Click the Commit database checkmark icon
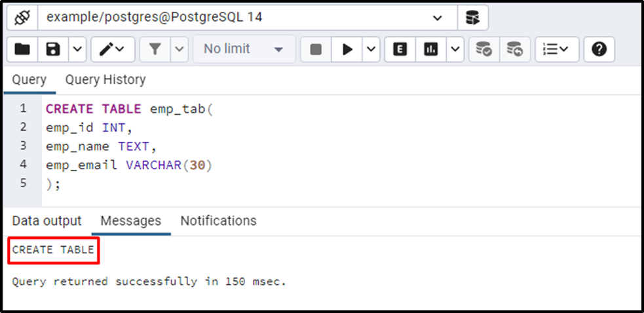The width and height of the screenshot is (644, 313). coord(484,49)
